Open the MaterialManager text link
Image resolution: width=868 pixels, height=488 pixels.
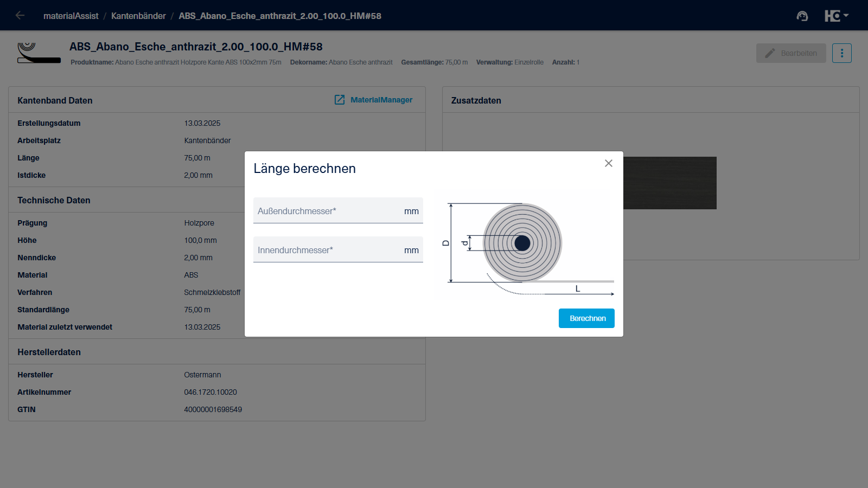pos(381,100)
